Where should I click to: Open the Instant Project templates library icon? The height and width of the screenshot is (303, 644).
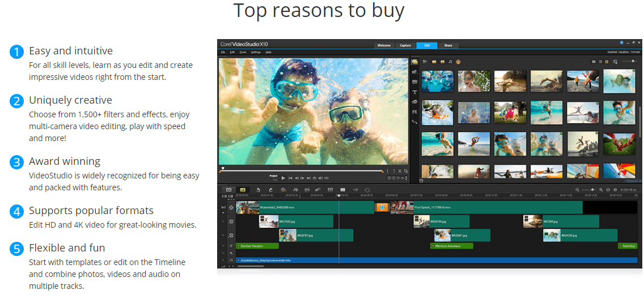click(415, 72)
